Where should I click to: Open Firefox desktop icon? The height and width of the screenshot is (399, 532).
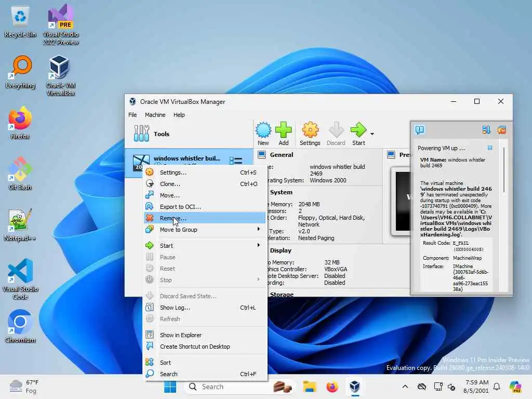(20, 123)
